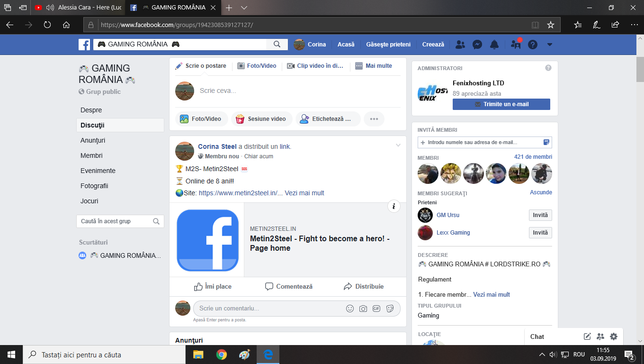This screenshot has width=644, height=364.
Task: Open Edge settings and more menu
Action: [x=635, y=25]
